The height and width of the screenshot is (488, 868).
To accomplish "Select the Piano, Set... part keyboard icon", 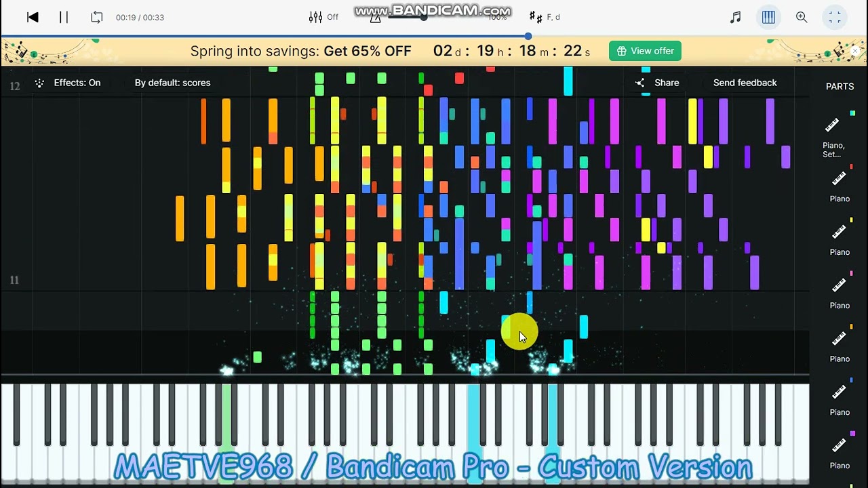I will tap(832, 125).
